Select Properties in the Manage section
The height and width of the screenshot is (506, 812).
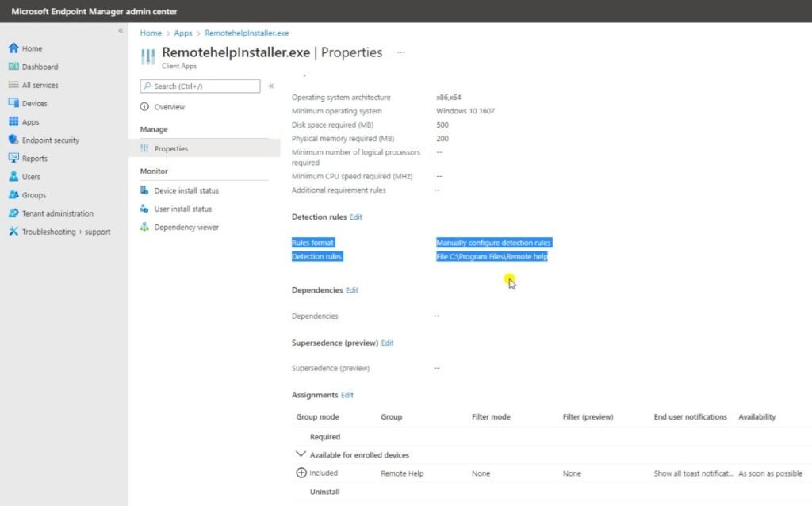(171, 148)
